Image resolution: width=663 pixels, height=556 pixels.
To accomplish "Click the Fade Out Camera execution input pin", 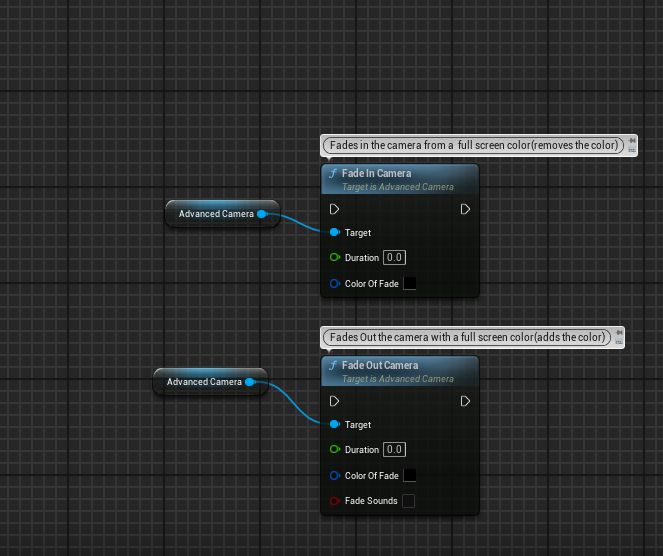I will [x=334, y=401].
